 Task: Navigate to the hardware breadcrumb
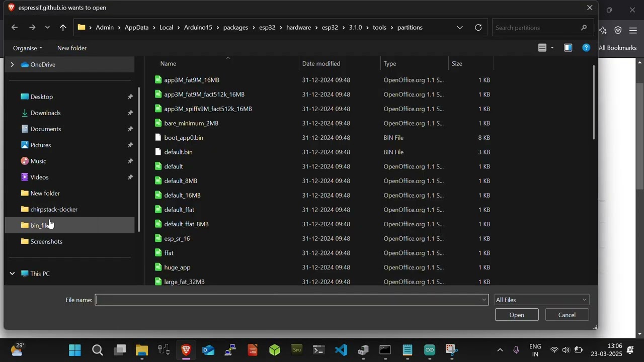(x=298, y=28)
